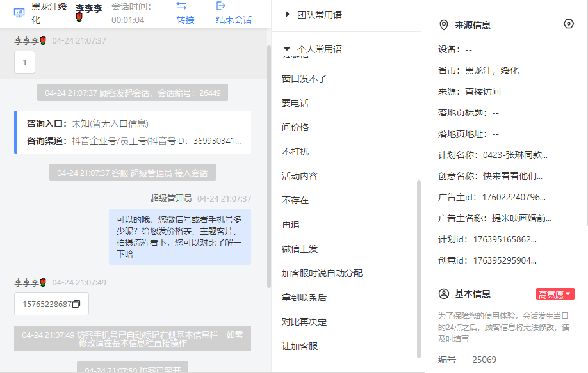Screen dimensions: 588x373
Task: Click the transfer arrows icon above 转接
Action: coord(181,6)
